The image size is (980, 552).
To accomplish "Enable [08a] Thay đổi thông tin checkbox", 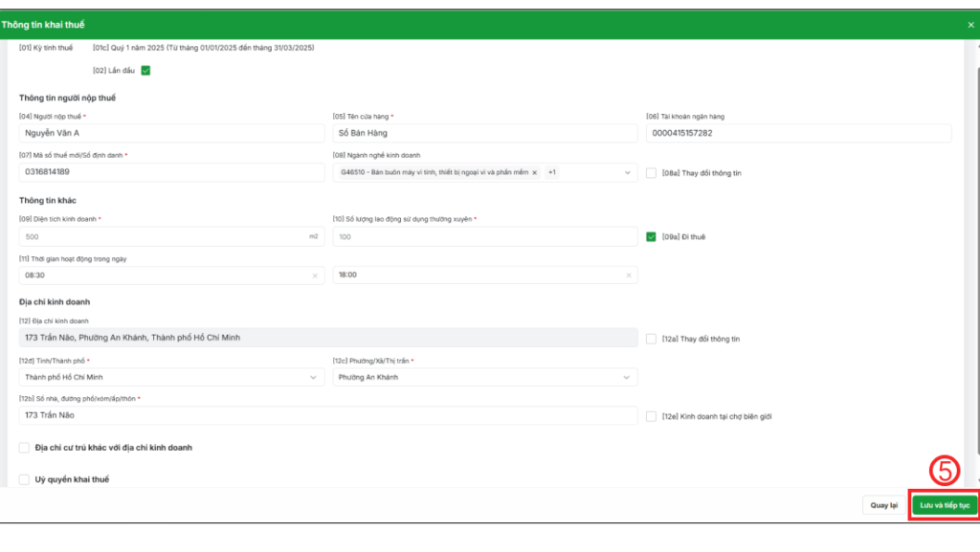I will [x=651, y=173].
